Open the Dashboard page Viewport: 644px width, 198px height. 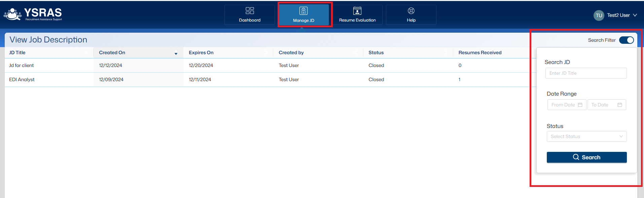coord(250,15)
